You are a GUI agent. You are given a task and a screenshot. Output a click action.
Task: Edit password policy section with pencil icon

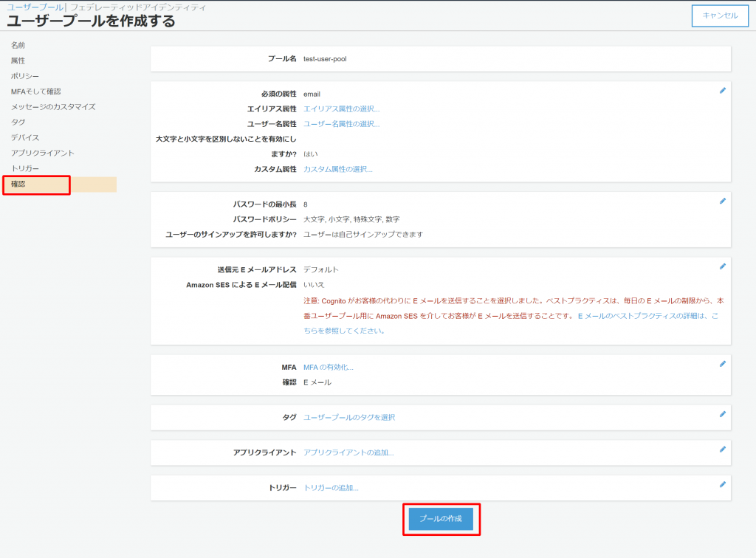click(722, 201)
